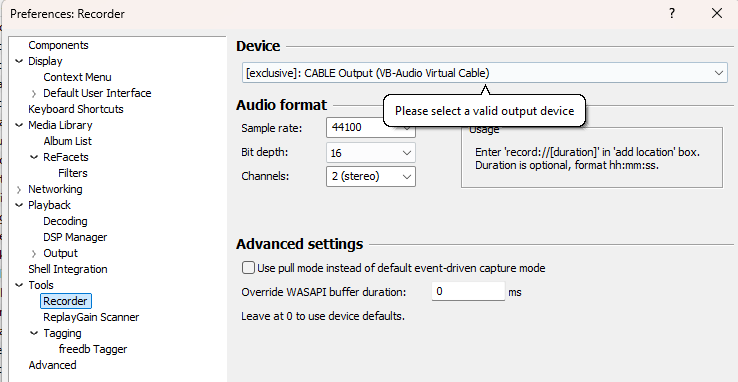The image size is (738, 382).
Task: Select the Output page
Action: [60, 253]
